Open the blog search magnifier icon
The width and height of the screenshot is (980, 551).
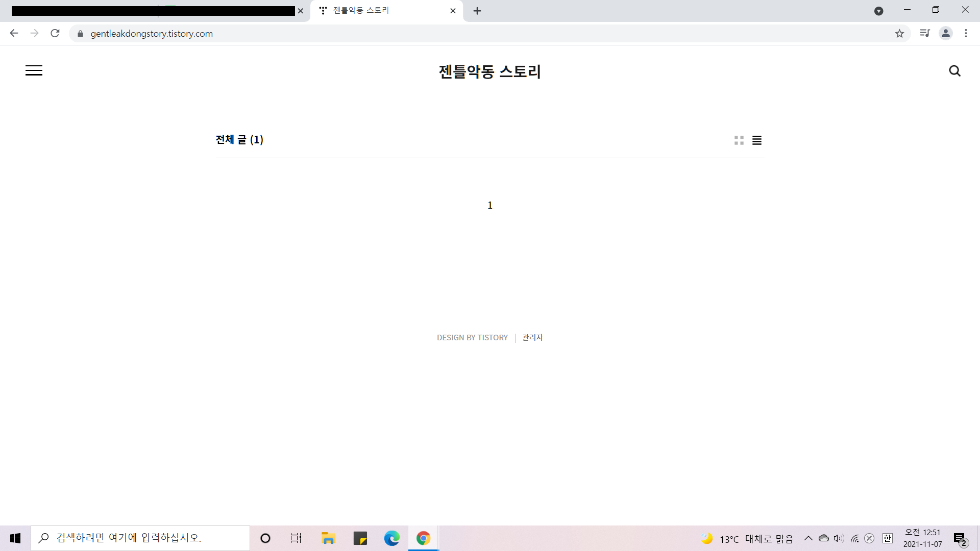pyautogui.click(x=954, y=71)
